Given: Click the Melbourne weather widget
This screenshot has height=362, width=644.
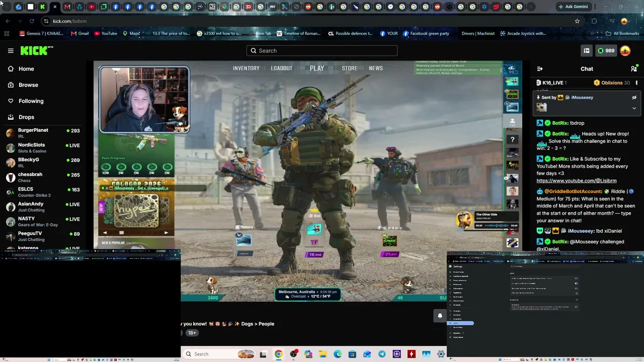Looking at the screenshot, I should pyautogui.click(x=307, y=294).
